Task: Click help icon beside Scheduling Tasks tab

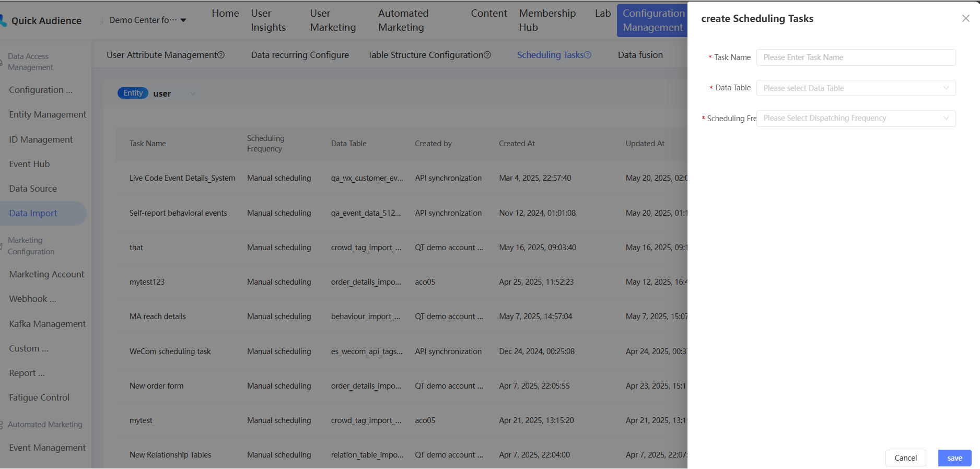Action: point(588,55)
